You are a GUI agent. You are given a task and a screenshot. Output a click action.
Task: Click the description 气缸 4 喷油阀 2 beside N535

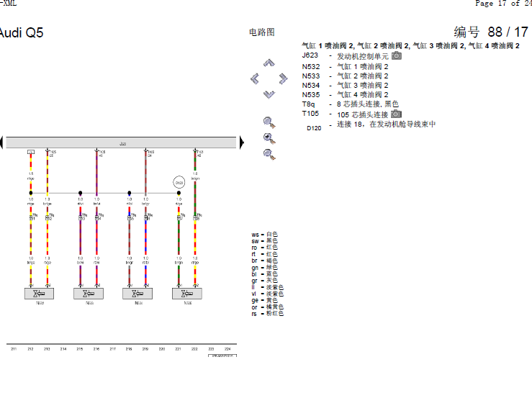[362, 95]
